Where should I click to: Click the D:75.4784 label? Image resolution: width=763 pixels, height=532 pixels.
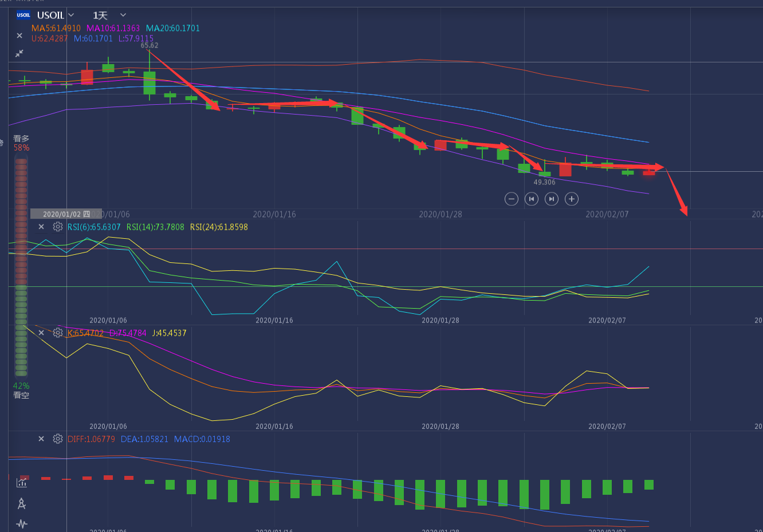(x=128, y=333)
